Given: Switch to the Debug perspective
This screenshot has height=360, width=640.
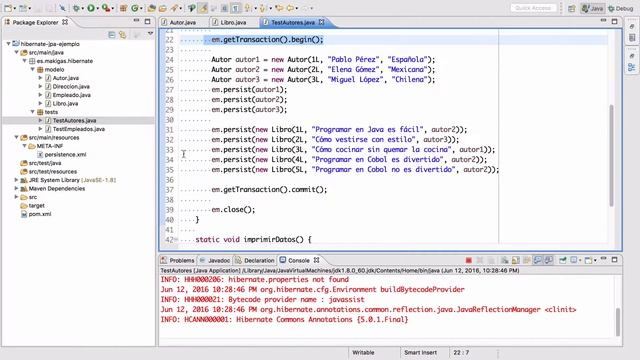Looking at the screenshot, I should tap(620, 8).
